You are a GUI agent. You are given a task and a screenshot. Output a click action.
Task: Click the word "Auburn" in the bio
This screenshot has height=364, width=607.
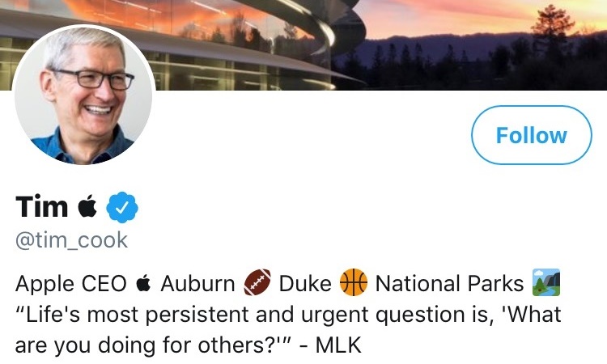pyautogui.click(x=197, y=284)
